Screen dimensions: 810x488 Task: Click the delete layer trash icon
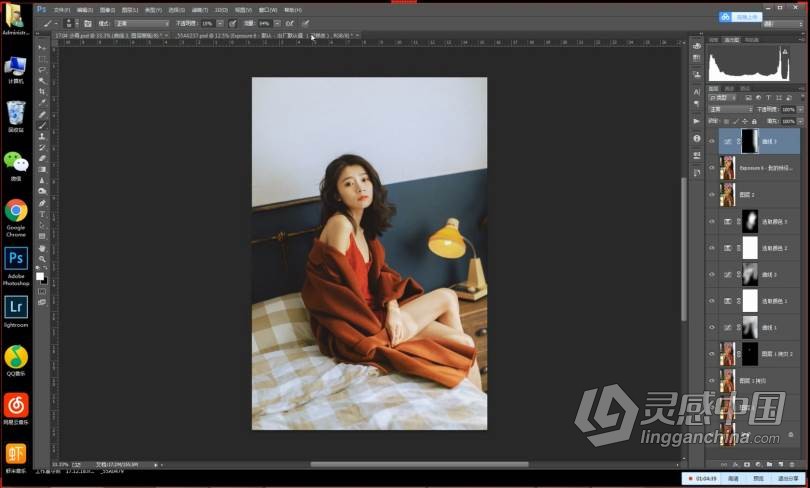click(x=792, y=465)
